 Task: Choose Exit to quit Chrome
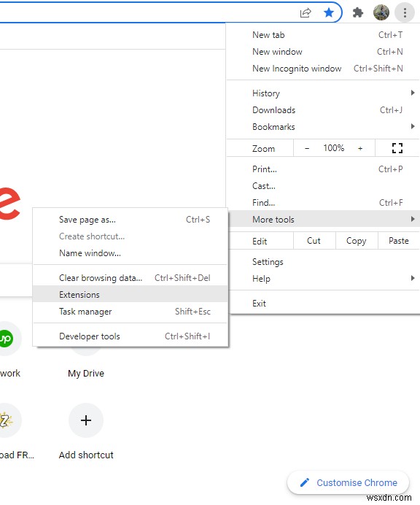[x=322, y=303]
